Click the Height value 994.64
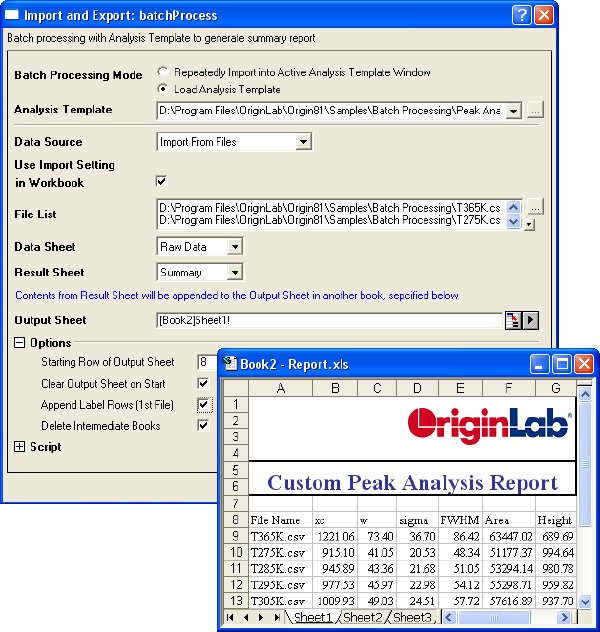Viewport: 600px width, 632px height. pos(556,553)
